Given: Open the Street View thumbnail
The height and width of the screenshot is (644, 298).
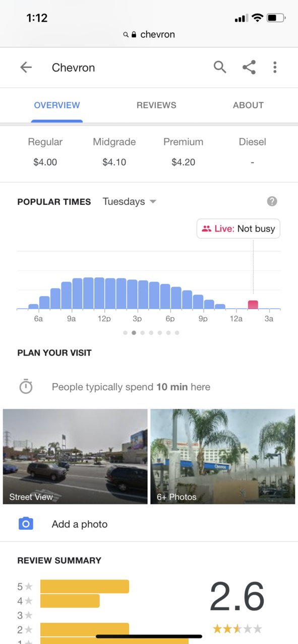Looking at the screenshot, I should 75,456.
